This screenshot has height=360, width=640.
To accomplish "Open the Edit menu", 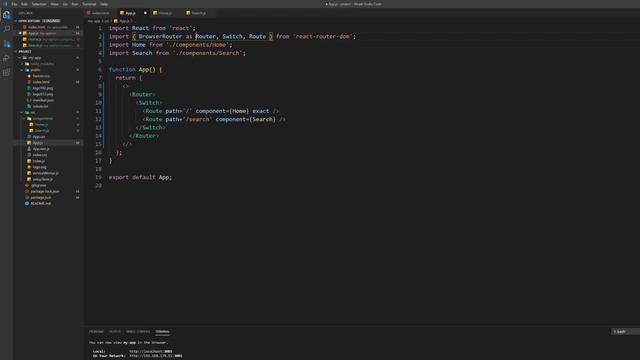I will (x=24, y=4).
